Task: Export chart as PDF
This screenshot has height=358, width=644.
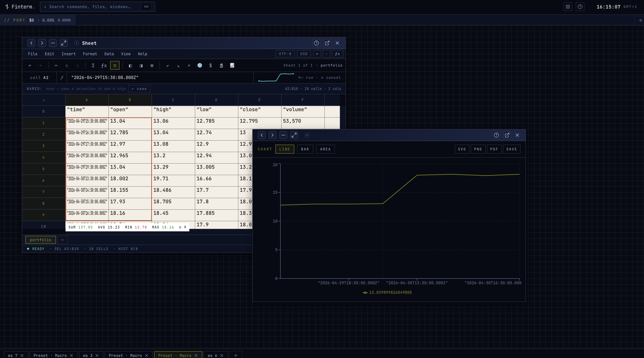Action: click(494, 149)
